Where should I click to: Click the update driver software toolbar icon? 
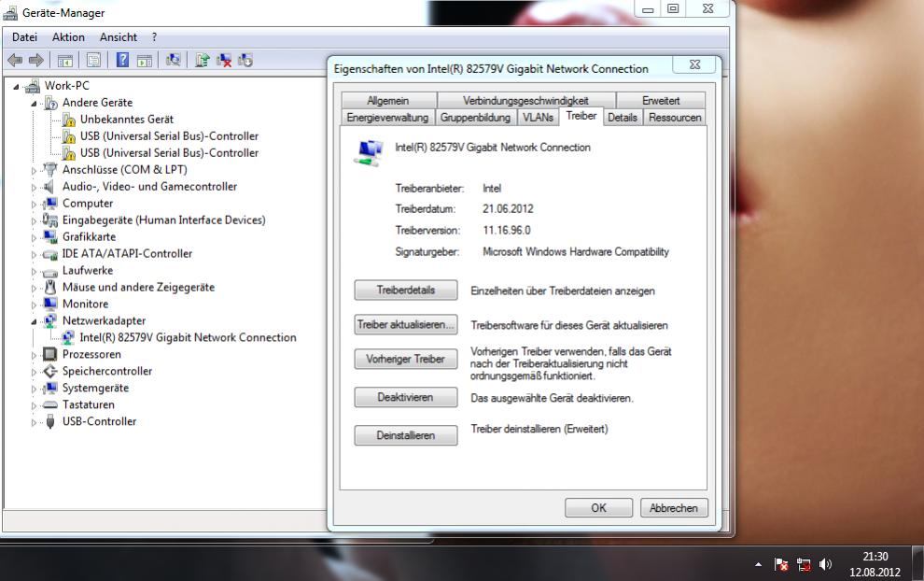pos(203,60)
